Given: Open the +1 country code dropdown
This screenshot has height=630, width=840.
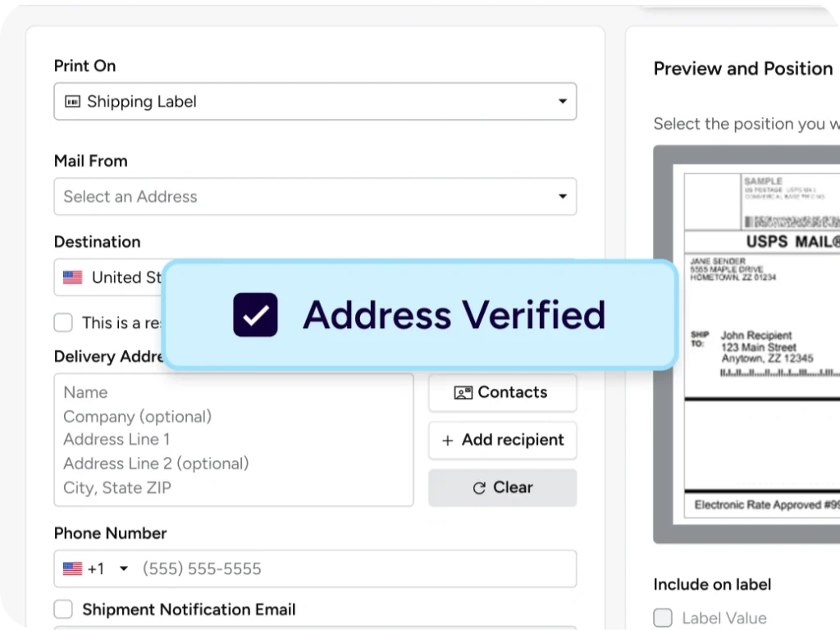Looking at the screenshot, I should pos(123,568).
